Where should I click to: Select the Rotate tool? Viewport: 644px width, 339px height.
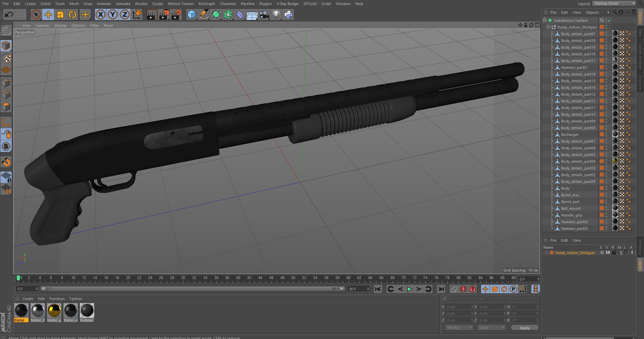point(72,14)
